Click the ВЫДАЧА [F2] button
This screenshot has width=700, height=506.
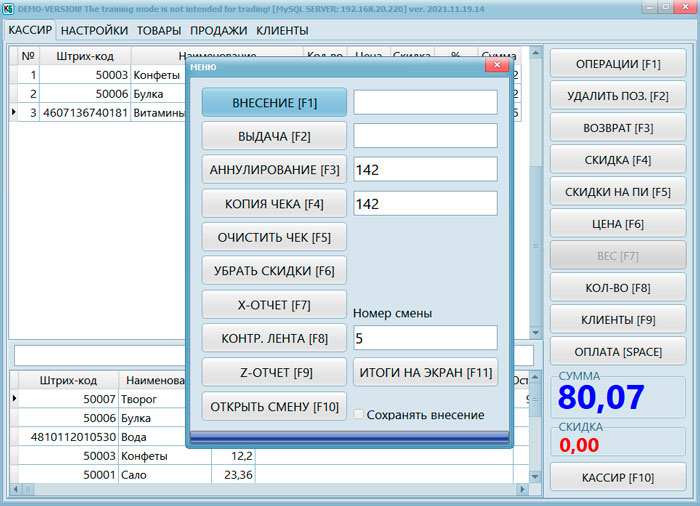274,136
